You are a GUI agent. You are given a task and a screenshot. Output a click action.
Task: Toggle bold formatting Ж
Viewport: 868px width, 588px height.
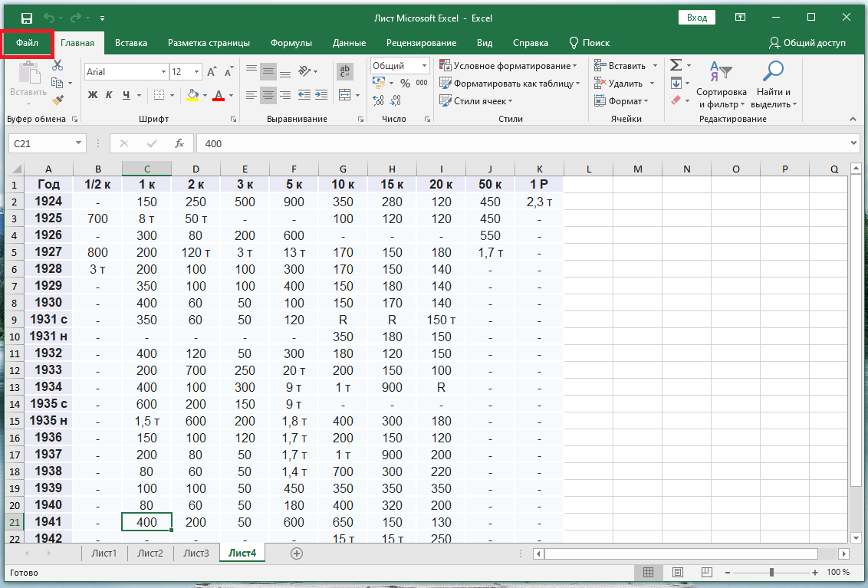click(93, 95)
